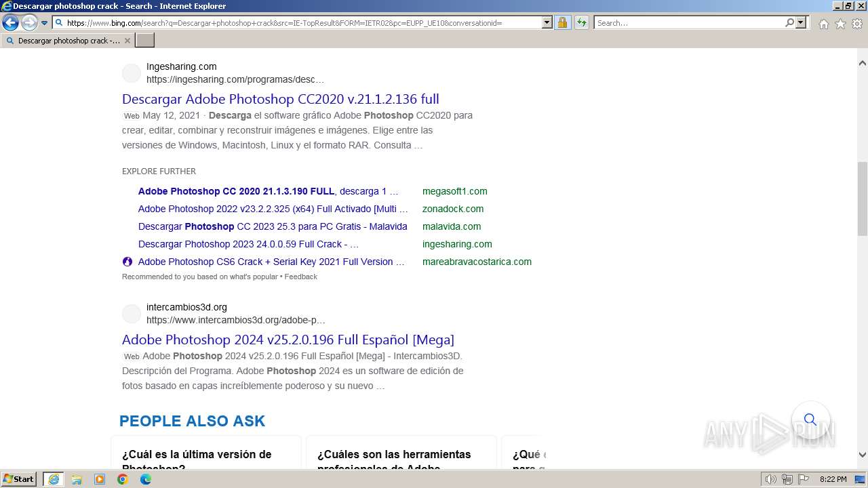Click the malavida.com domain text

452,226
